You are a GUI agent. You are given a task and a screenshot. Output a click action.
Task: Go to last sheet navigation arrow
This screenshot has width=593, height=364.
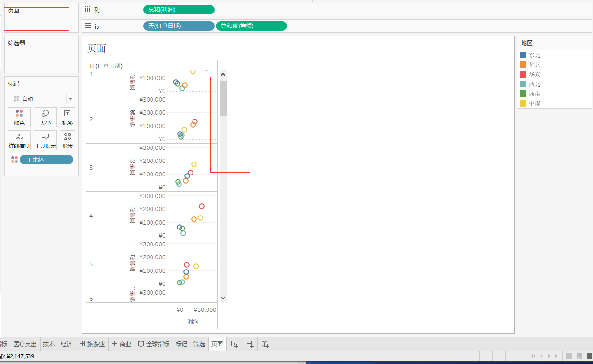[x=557, y=356]
